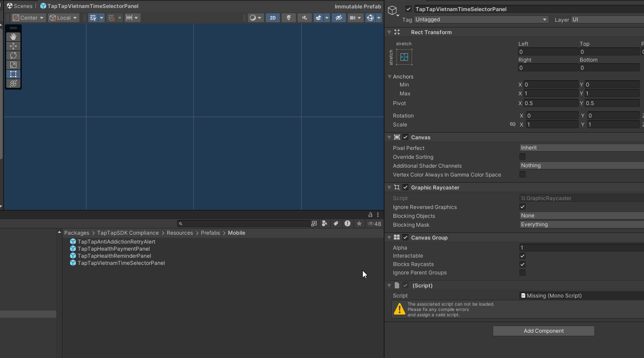This screenshot has width=644, height=358.
Task: Select the Rect tool
Action: (x=13, y=74)
